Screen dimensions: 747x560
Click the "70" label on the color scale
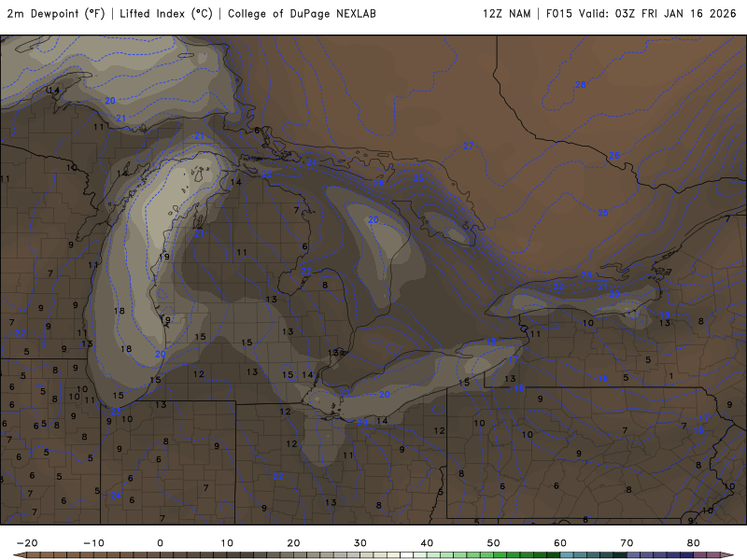627,543
